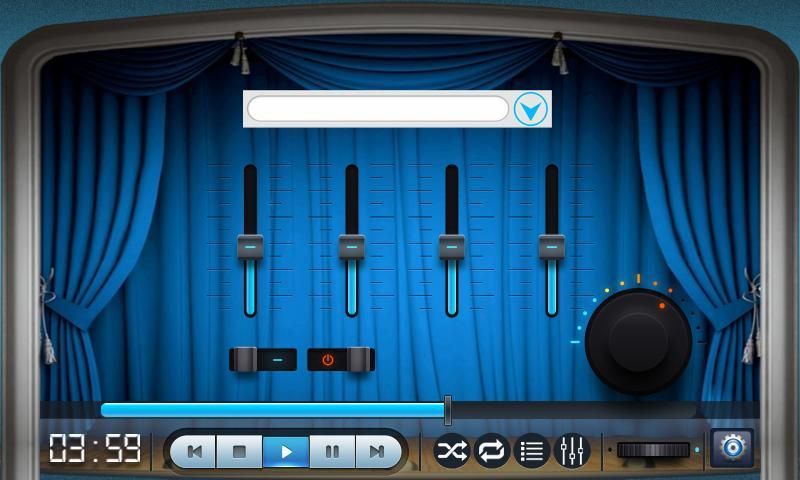Click the fourth equalizer band slider handle
Screen dimensions: 800x480
point(551,246)
